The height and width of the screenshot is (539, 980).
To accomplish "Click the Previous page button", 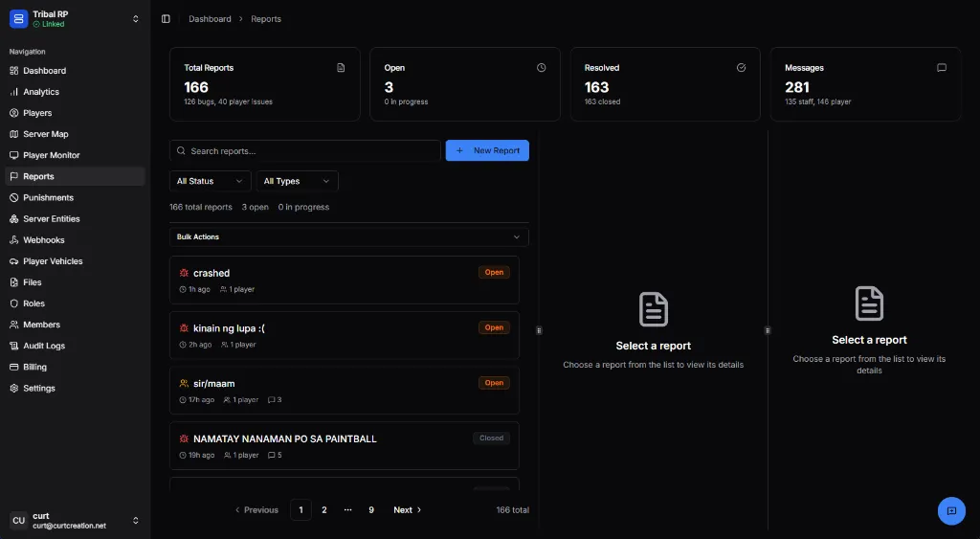I will tap(256, 509).
